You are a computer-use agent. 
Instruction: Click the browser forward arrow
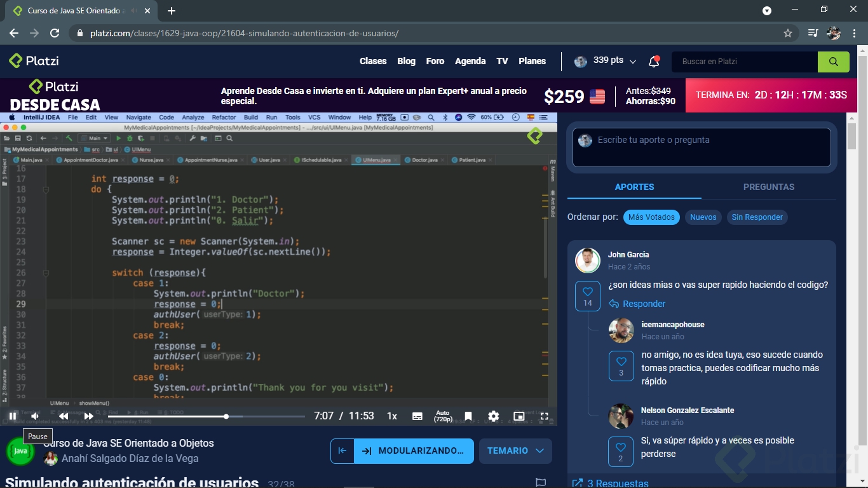pyautogui.click(x=34, y=33)
